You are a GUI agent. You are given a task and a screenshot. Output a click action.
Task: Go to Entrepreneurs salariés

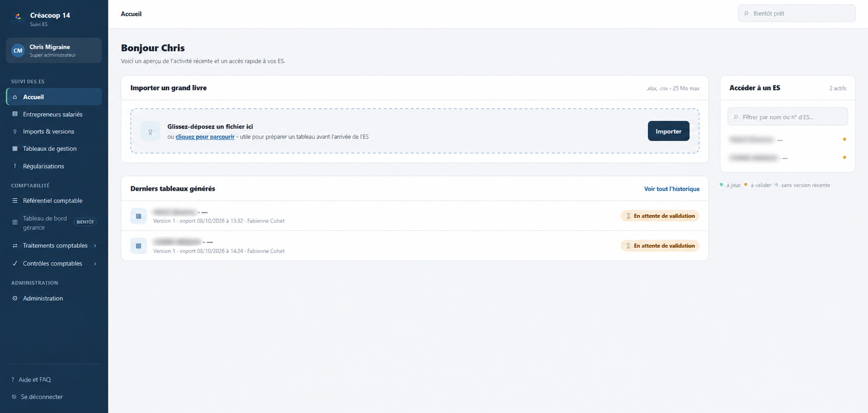point(54,114)
